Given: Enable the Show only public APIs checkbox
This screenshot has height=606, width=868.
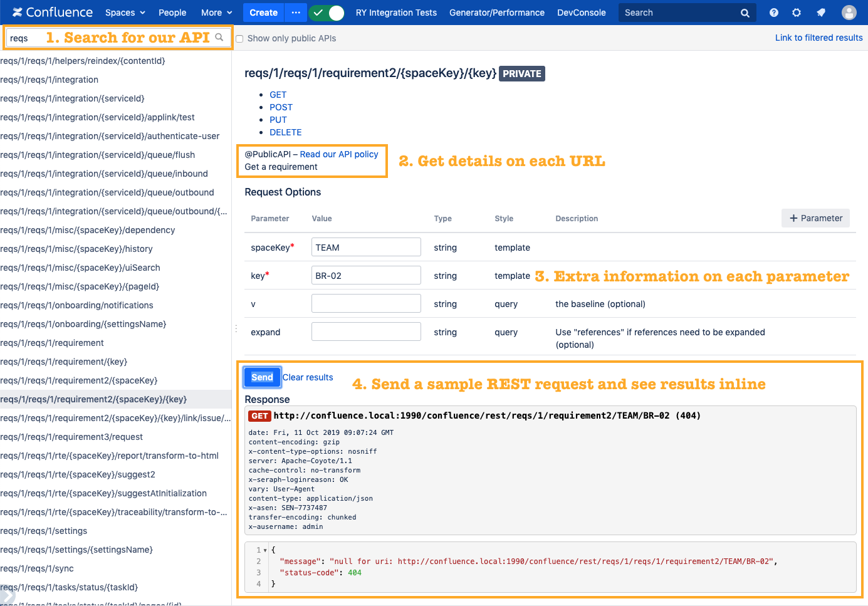Looking at the screenshot, I should tap(239, 39).
